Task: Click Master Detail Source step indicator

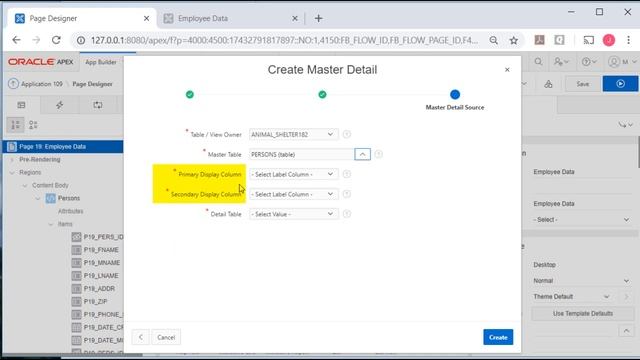Action: pyautogui.click(x=455, y=95)
